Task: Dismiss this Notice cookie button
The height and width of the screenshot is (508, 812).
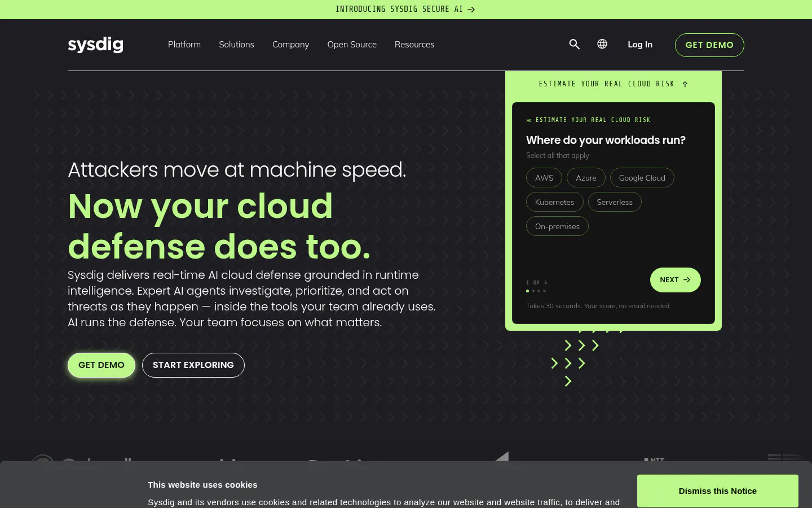Action: (x=718, y=491)
